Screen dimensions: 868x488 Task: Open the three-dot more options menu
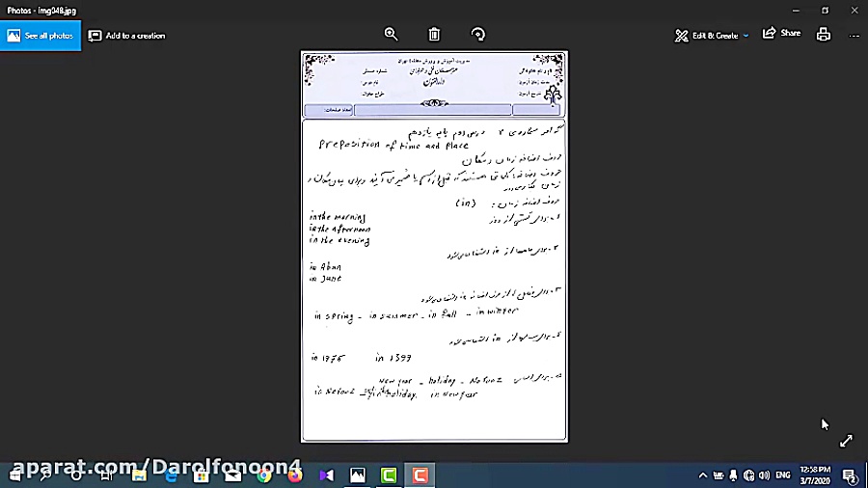click(854, 36)
